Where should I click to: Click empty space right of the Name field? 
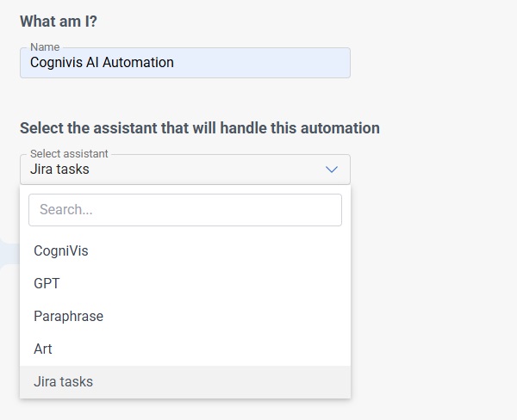[x=431, y=63]
